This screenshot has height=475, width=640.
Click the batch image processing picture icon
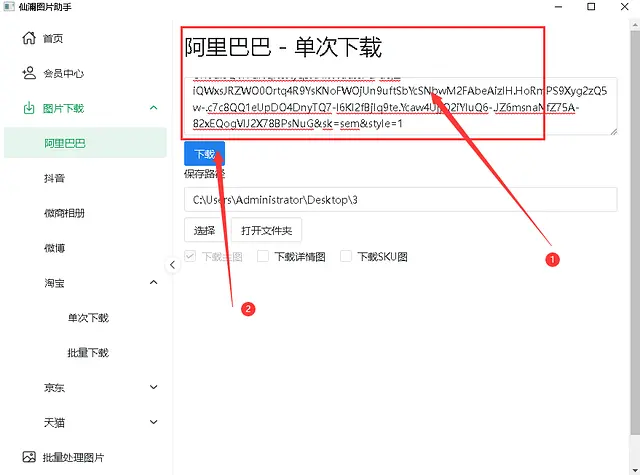(x=29, y=457)
